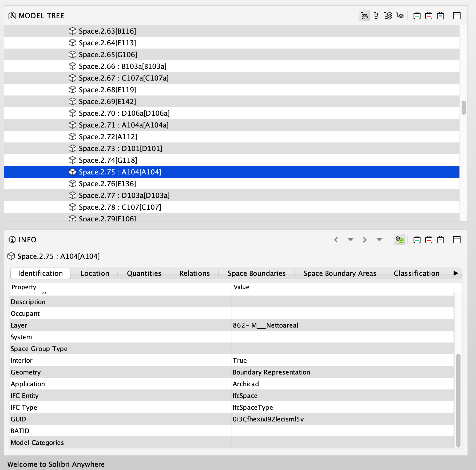
Task: Switch Model Tree to second hierarchy view icon
Action: tap(376, 16)
